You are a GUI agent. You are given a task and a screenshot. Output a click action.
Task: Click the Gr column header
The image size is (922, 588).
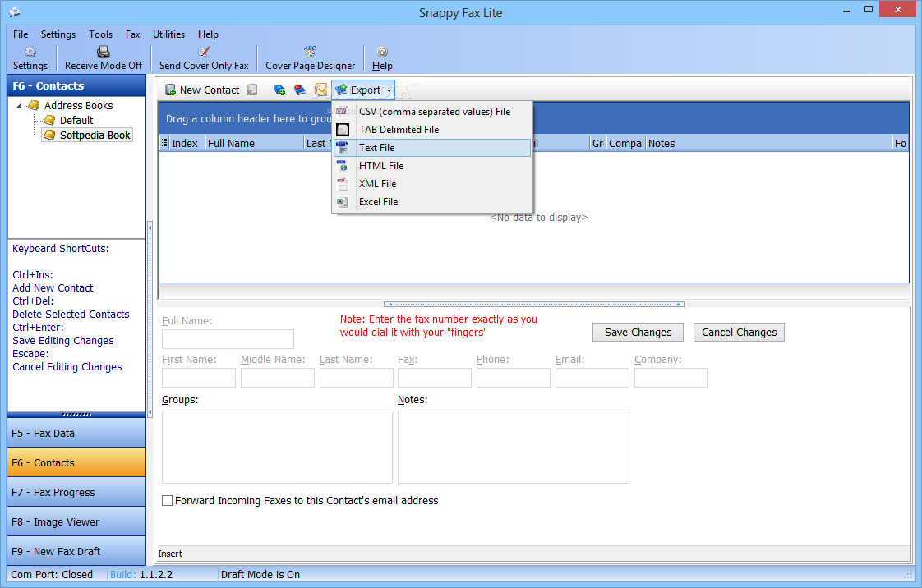point(598,144)
